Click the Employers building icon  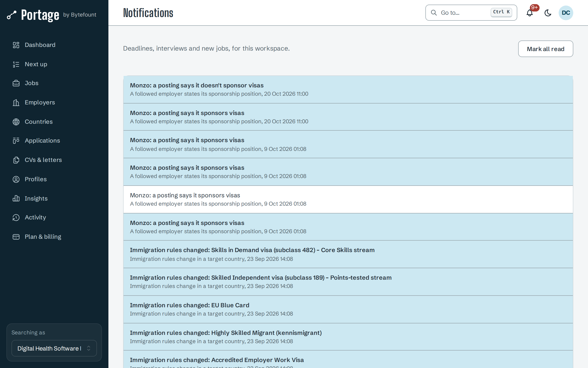click(16, 103)
